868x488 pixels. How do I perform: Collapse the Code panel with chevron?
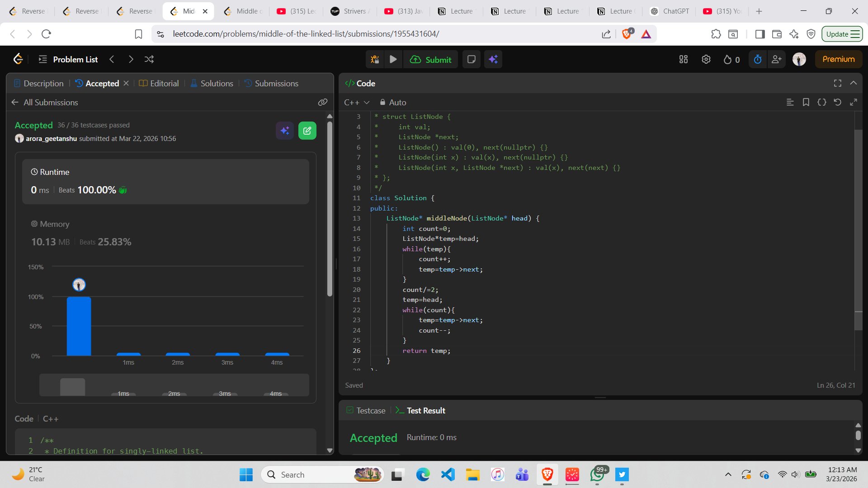click(854, 83)
